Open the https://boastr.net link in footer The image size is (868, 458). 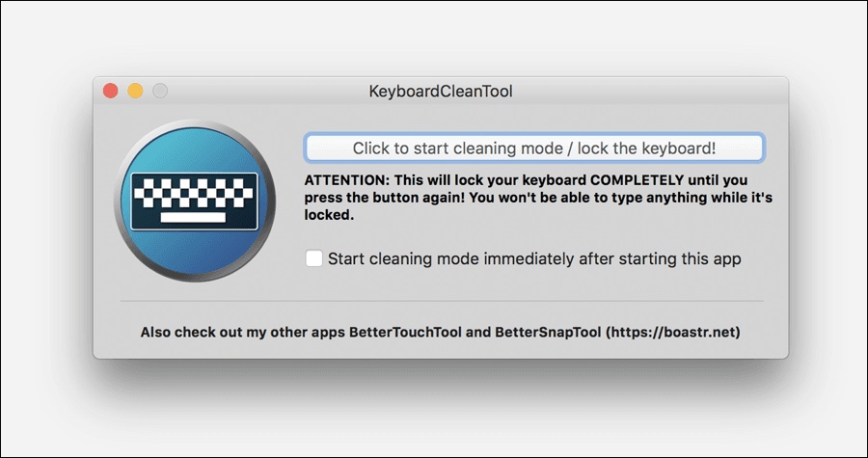point(672,333)
